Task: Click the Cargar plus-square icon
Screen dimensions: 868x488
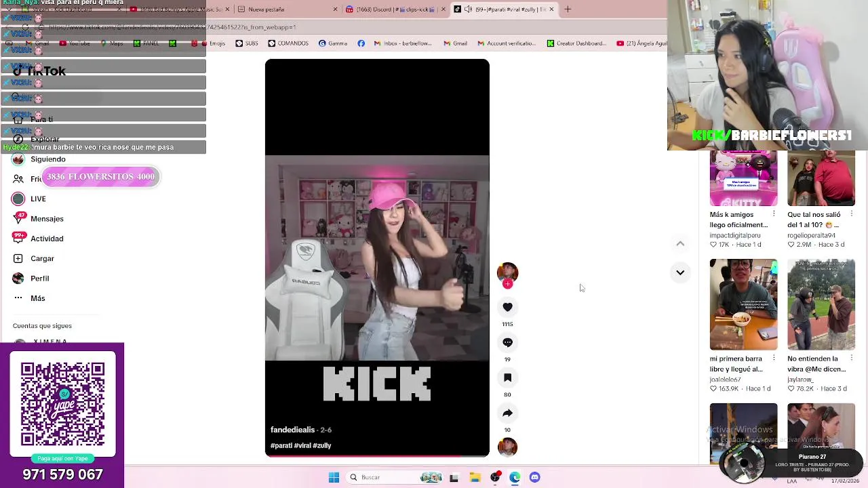Action: (18, 258)
